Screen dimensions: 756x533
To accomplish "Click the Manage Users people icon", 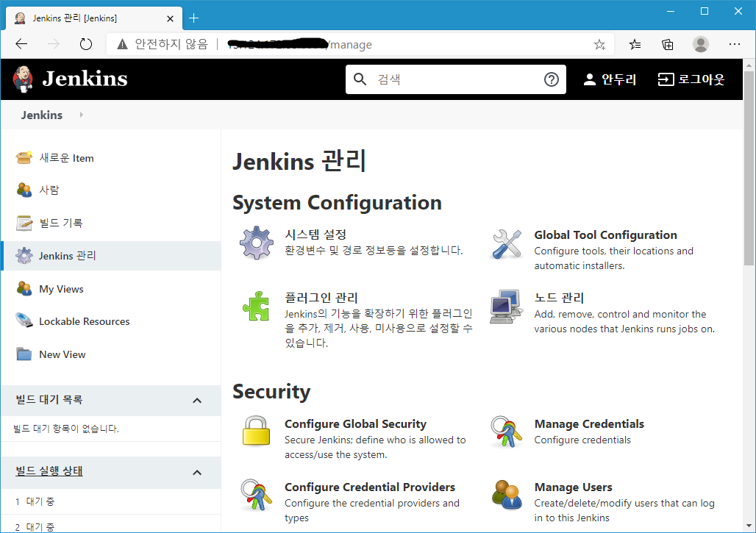I will pos(507,495).
